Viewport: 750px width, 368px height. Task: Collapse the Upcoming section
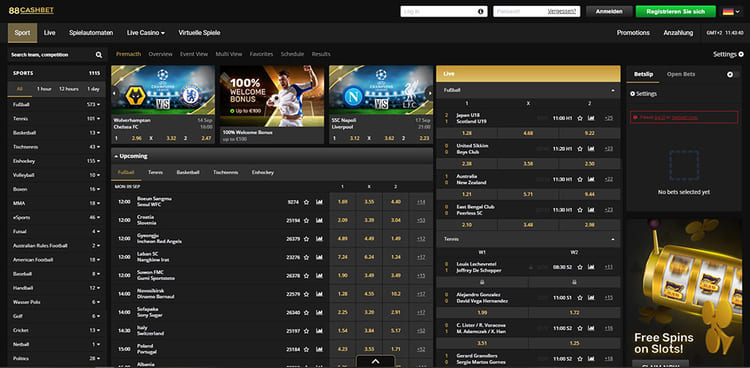tap(116, 156)
